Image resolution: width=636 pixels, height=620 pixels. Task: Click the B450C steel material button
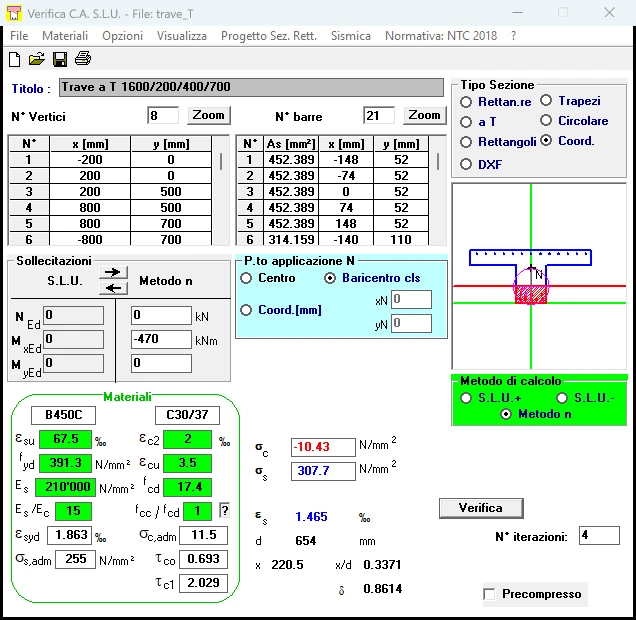63,415
